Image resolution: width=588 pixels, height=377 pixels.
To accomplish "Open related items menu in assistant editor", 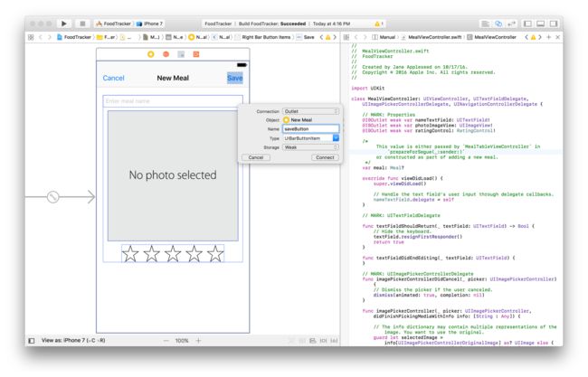I will click(x=346, y=37).
